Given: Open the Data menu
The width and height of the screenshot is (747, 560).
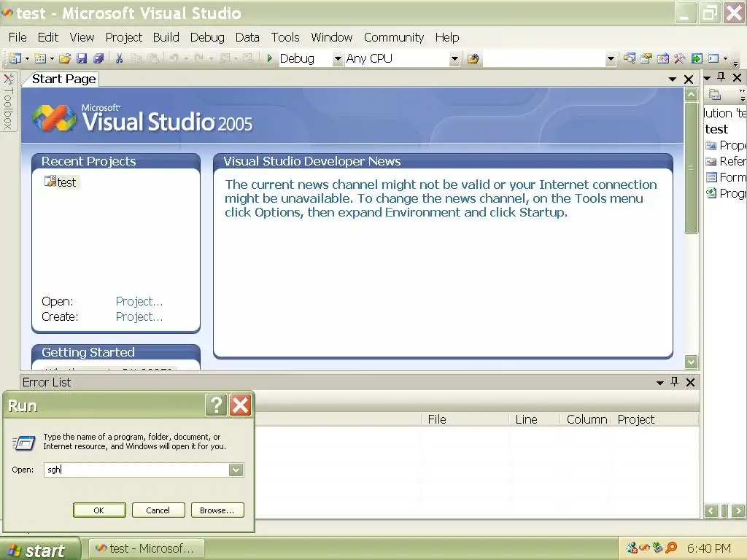Looking at the screenshot, I should 247,37.
